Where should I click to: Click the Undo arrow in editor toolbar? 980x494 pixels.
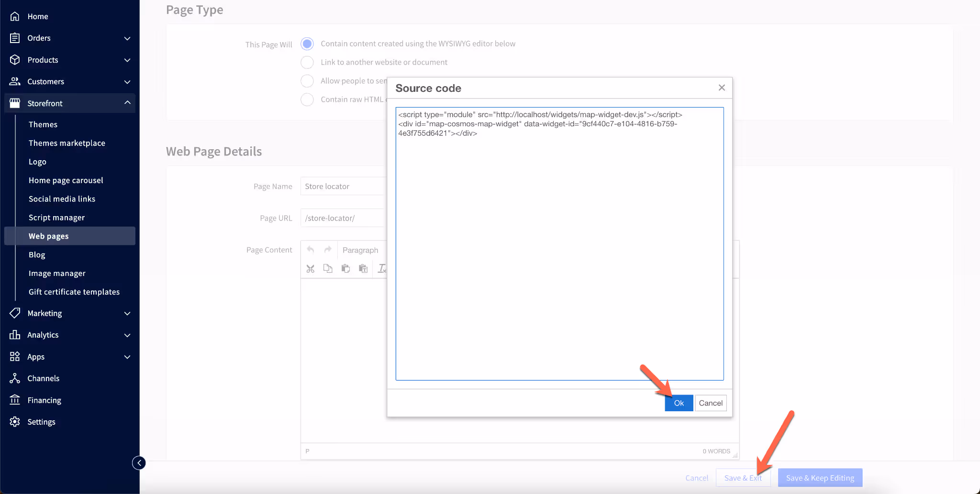point(311,250)
